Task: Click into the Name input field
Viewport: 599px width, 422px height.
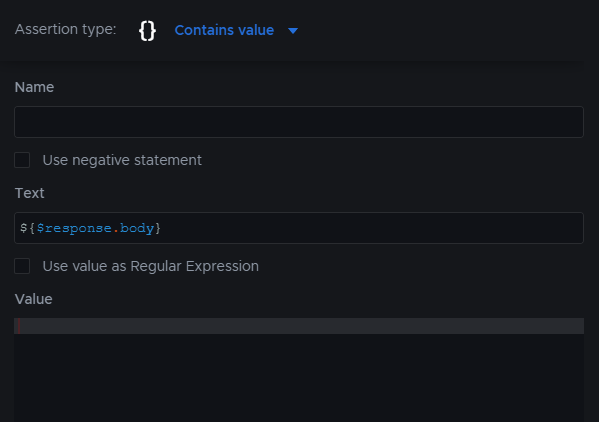Action: point(299,122)
